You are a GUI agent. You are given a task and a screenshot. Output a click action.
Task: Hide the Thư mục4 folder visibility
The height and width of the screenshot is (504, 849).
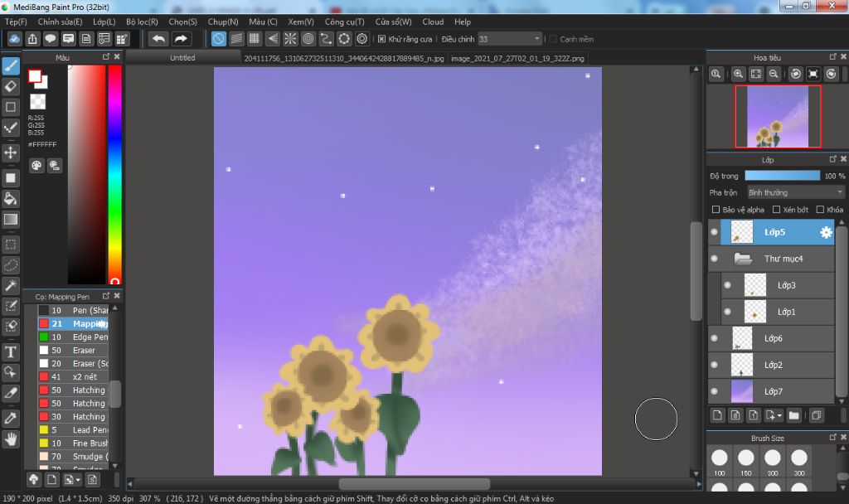coord(714,259)
